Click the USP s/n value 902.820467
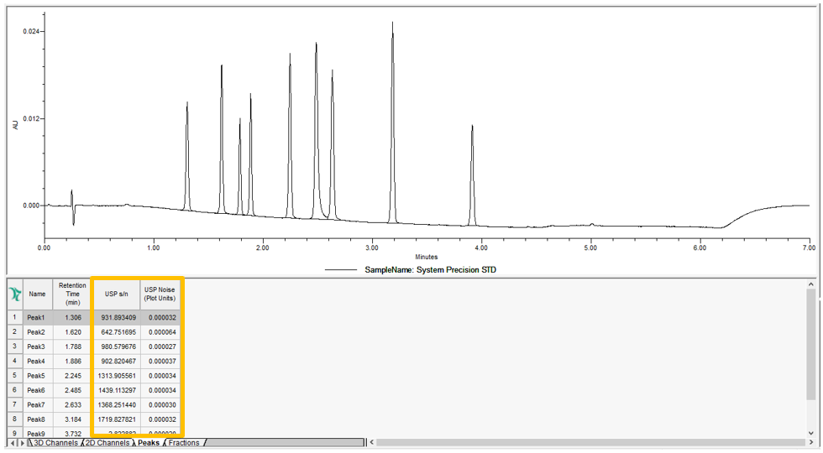This screenshot has width=823, height=453. (116, 361)
